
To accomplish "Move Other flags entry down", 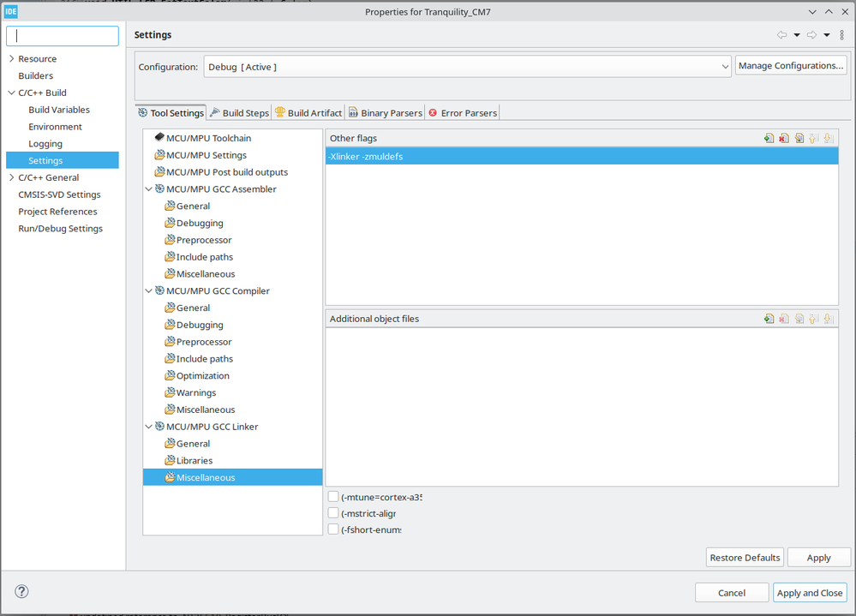I will point(829,138).
